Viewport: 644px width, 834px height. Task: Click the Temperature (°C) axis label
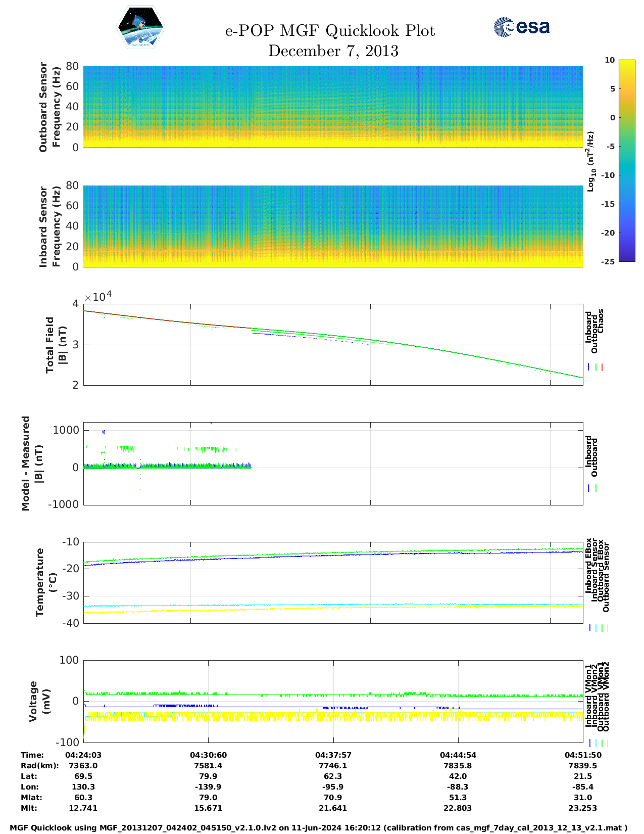[46, 582]
